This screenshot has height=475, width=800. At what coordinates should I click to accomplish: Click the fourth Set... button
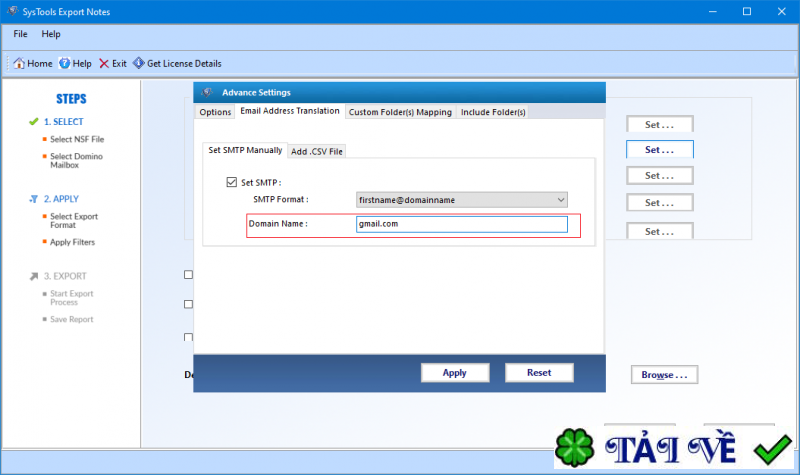tap(659, 203)
